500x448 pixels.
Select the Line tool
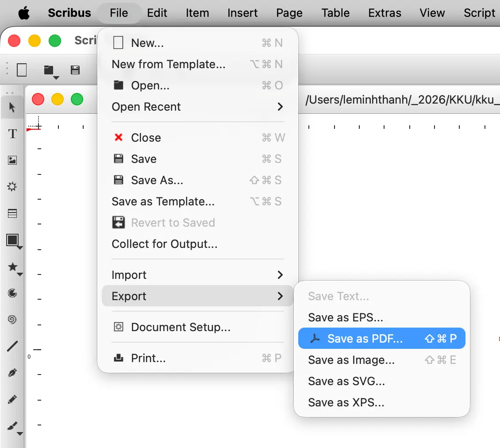pos(12,346)
